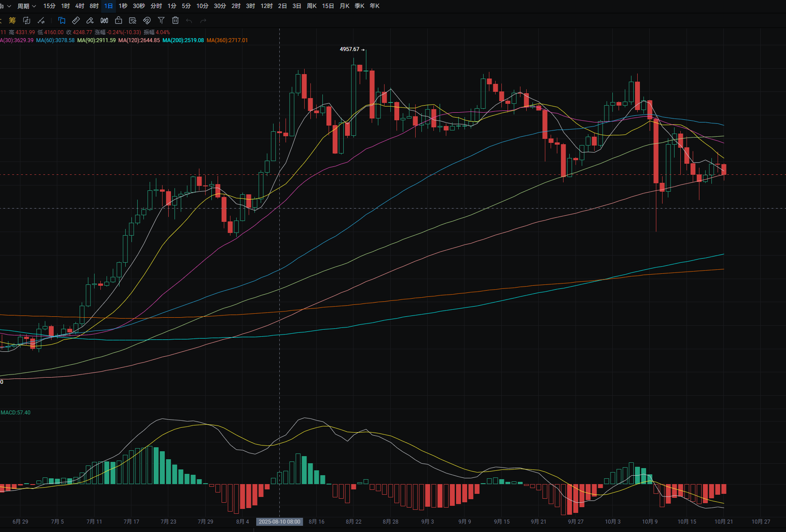Click the filter funnel icon
The height and width of the screenshot is (532, 786).
(161, 20)
